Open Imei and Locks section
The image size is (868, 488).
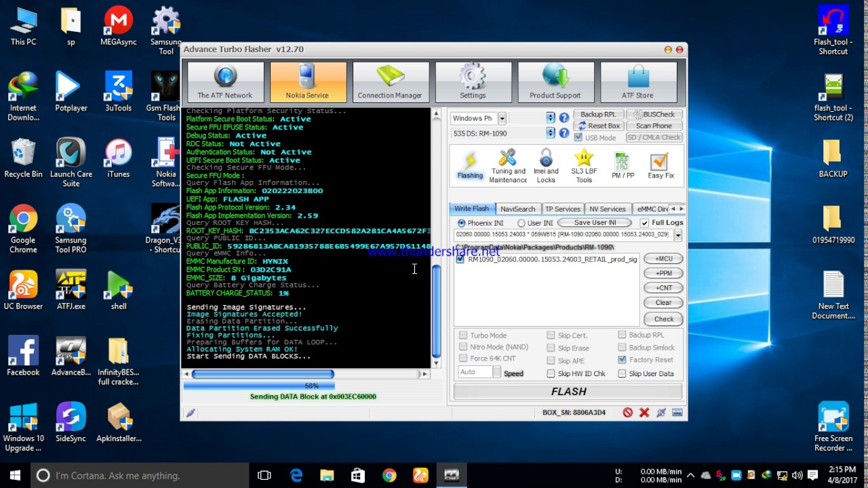point(546,167)
